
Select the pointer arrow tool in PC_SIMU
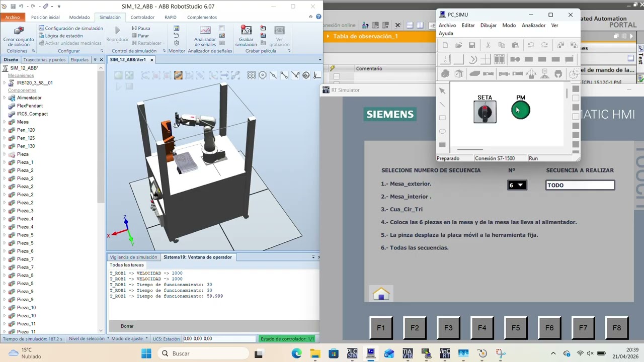(x=442, y=91)
